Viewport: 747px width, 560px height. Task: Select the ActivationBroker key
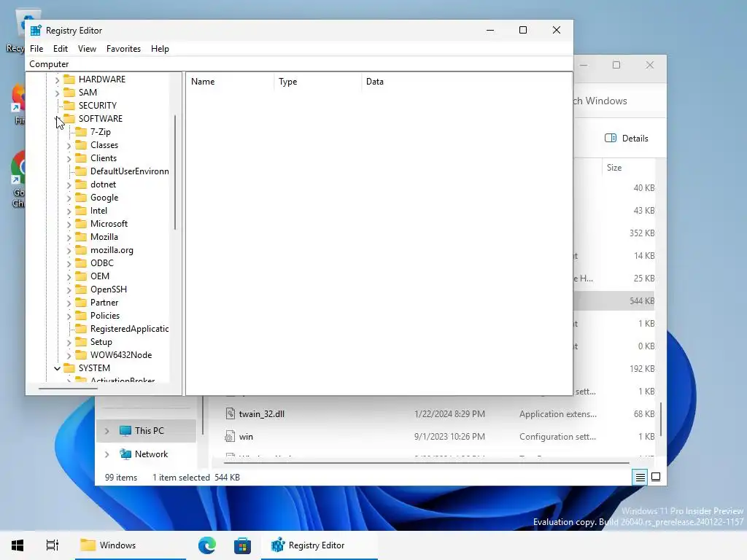tap(123, 379)
